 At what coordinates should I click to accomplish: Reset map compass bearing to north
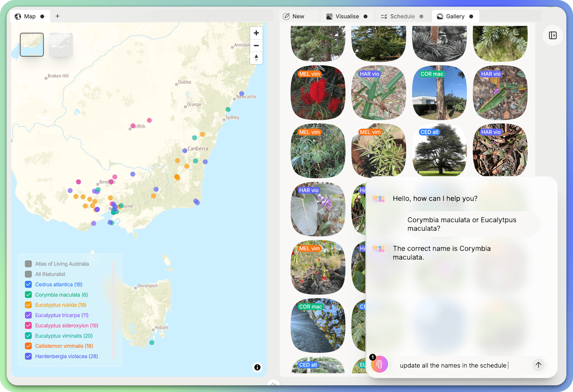pos(256,58)
